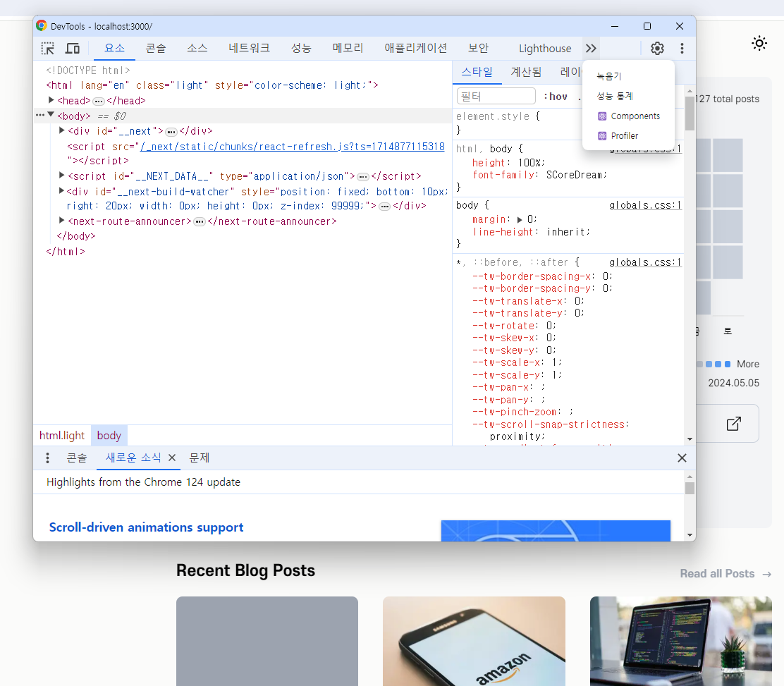Expand the div id __next node

click(x=61, y=130)
